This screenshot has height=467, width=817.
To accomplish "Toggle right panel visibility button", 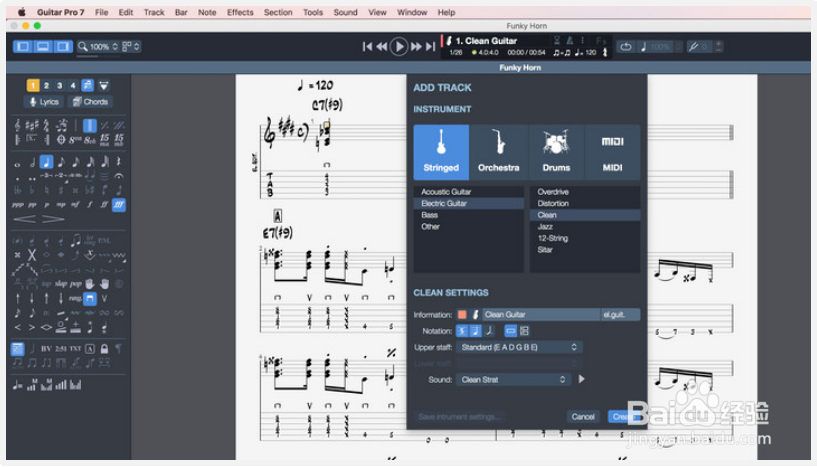I will (63, 46).
